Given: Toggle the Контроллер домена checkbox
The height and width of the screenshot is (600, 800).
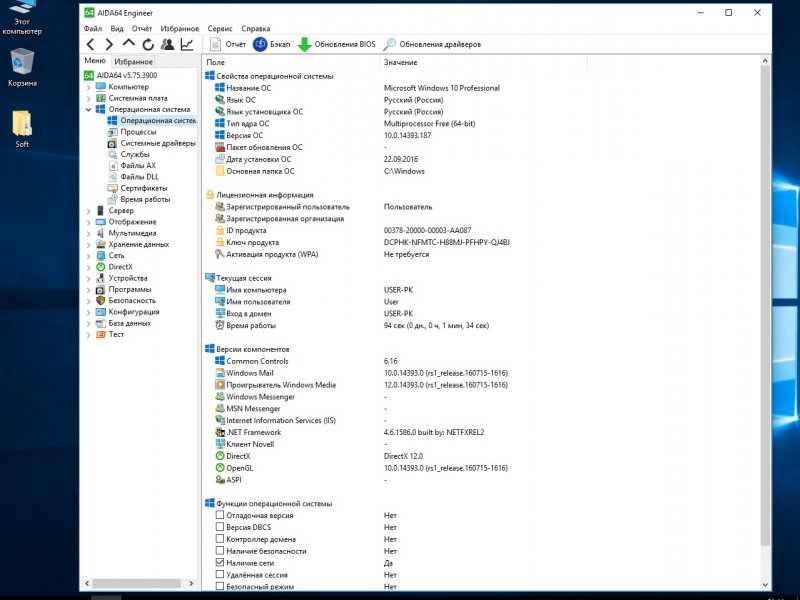Looking at the screenshot, I should (220, 538).
